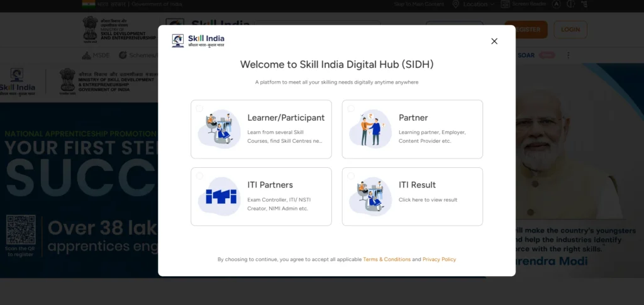The width and height of the screenshot is (644, 305).
Task: Click the blue ITI logo icon
Action: [x=221, y=196]
